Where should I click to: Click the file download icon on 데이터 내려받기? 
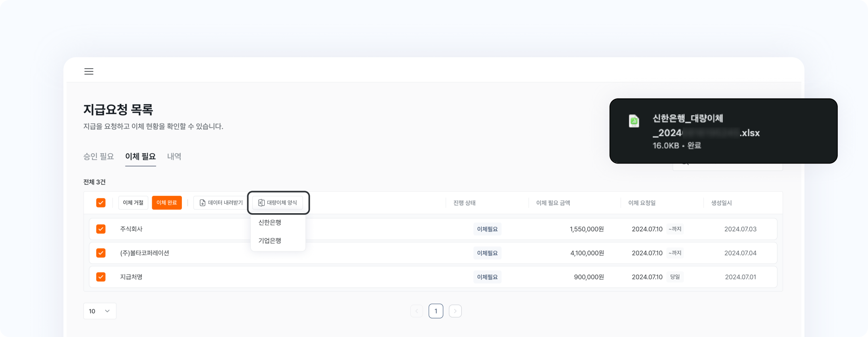click(x=202, y=203)
